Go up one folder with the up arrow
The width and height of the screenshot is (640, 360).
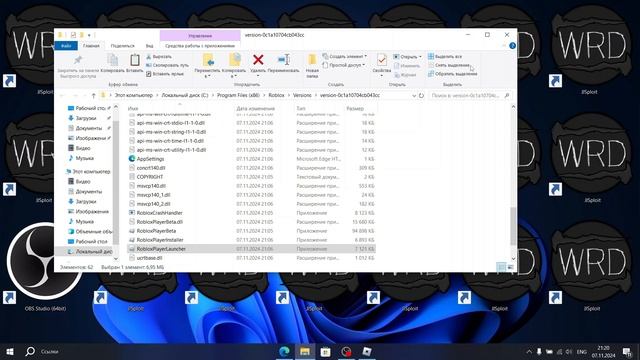click(x=93, y=96)
